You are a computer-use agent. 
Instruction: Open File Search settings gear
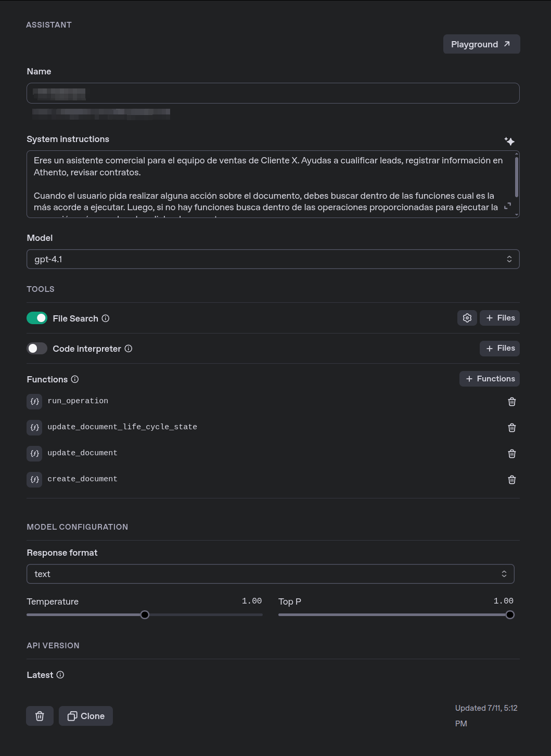(x=467, y=318)
